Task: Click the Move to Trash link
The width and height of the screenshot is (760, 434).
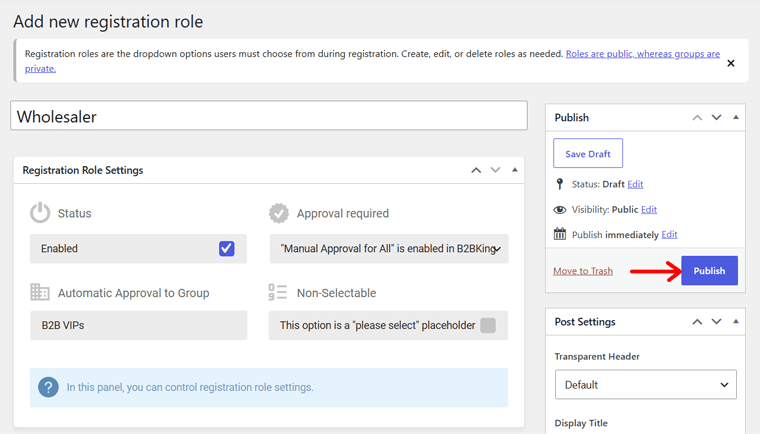Action: click(583, 271)
